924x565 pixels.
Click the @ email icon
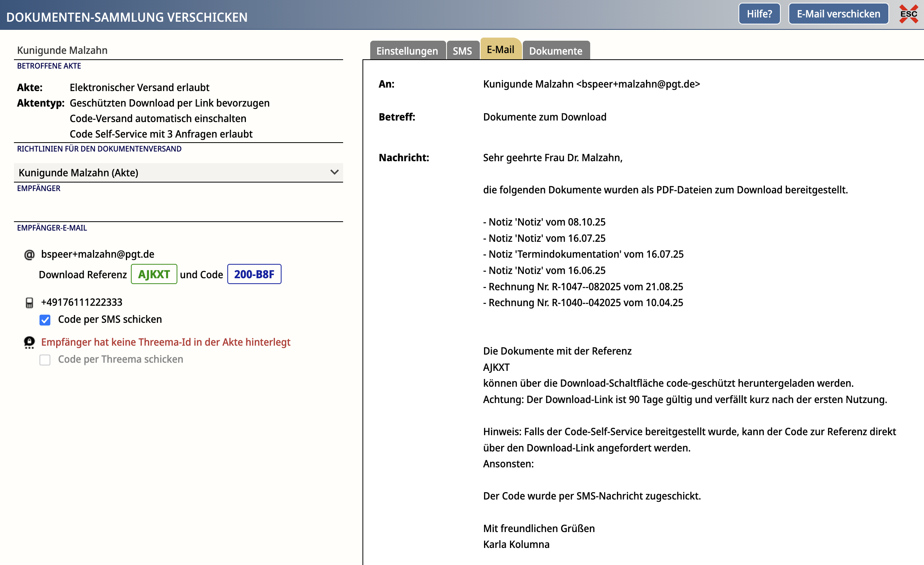tap(29, 255)
